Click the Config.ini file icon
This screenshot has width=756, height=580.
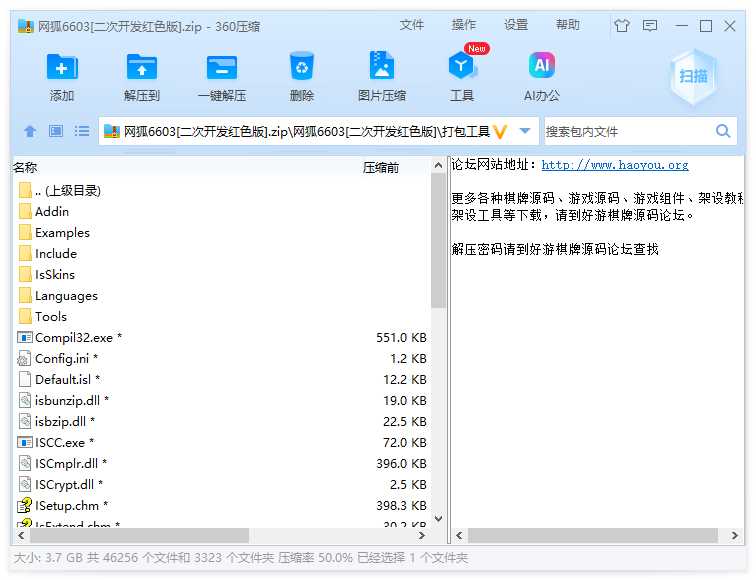click(x=24, y=358)
